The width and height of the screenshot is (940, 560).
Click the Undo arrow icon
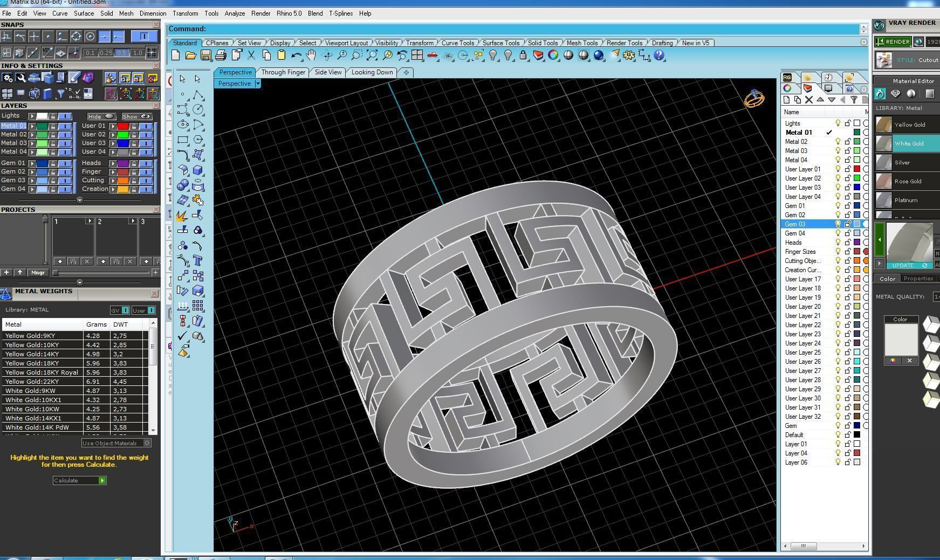[x=296, y=55]
